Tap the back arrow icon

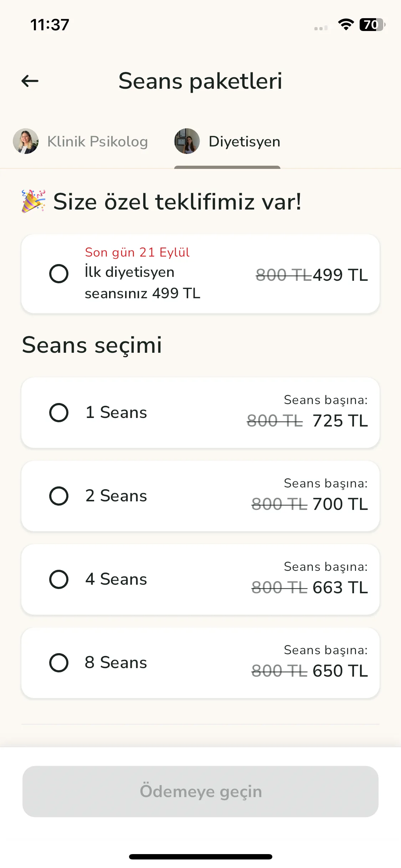click(x=30, y=81)
